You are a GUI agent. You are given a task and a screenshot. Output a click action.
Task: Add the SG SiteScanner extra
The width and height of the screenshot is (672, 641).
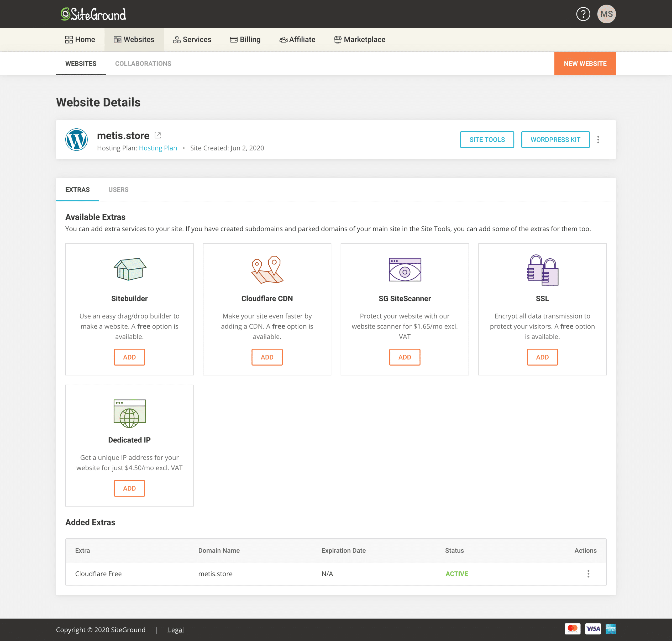pos(405,357)
